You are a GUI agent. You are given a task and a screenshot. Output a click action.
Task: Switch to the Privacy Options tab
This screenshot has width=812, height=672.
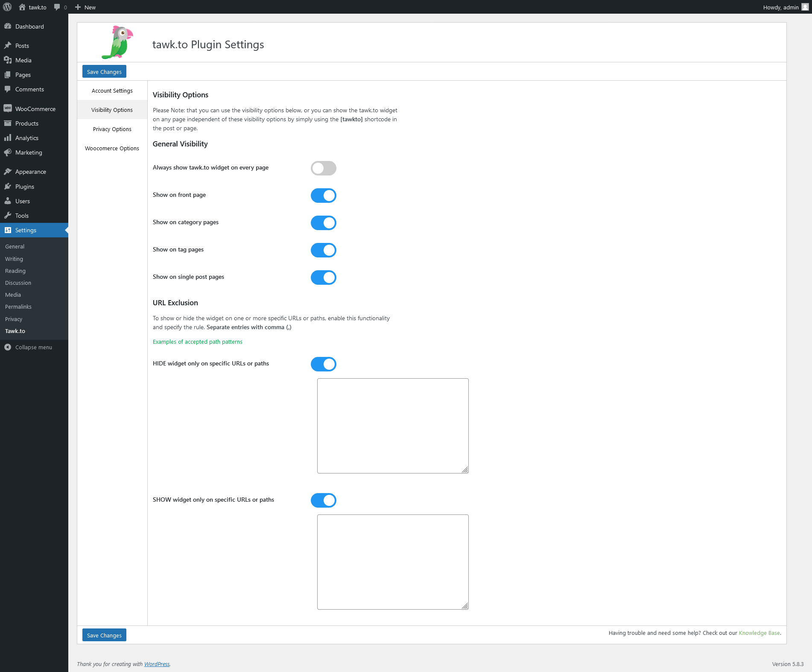point(112,129)
